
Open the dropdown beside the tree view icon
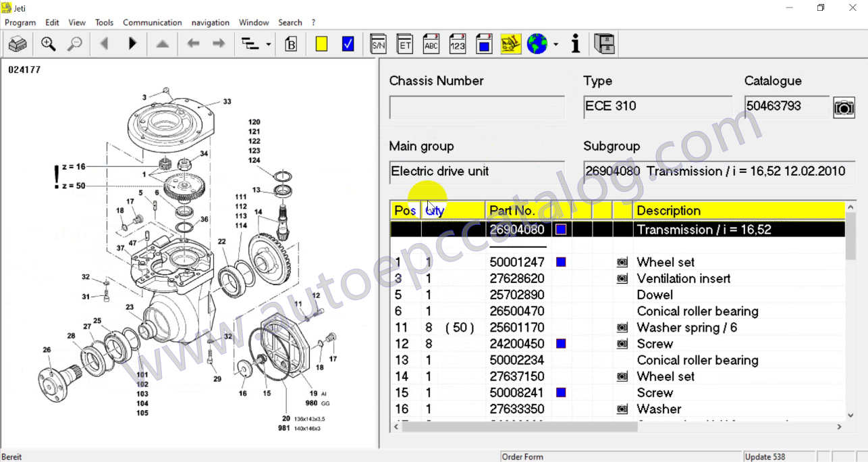[267, 44]
